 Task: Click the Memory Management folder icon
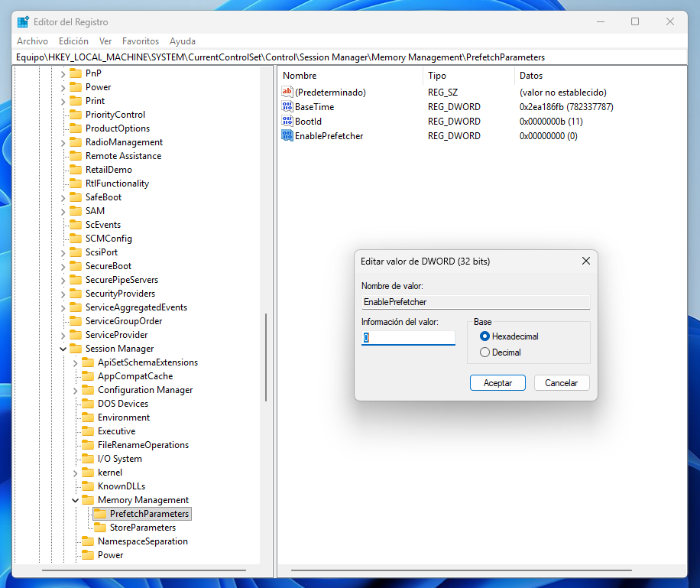coord(88,500)
